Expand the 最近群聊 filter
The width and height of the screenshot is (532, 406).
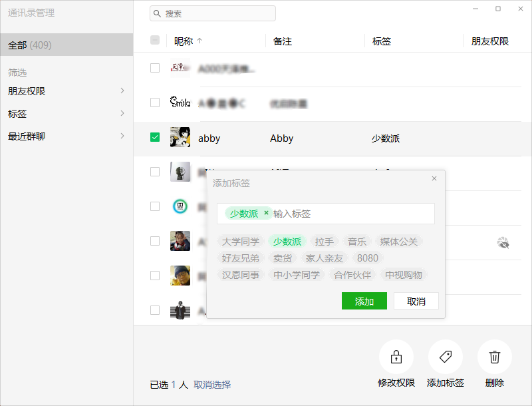coord(66,136)
